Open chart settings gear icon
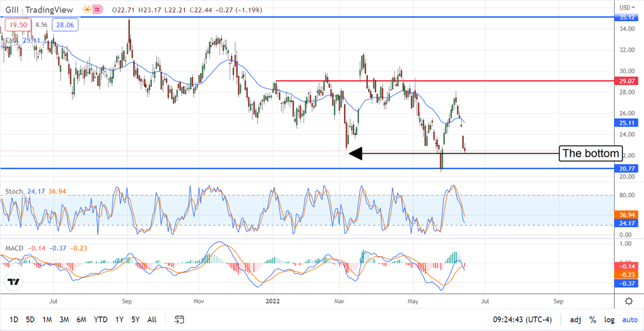Viewport: 644px width, 331px height. pos(628,301)
